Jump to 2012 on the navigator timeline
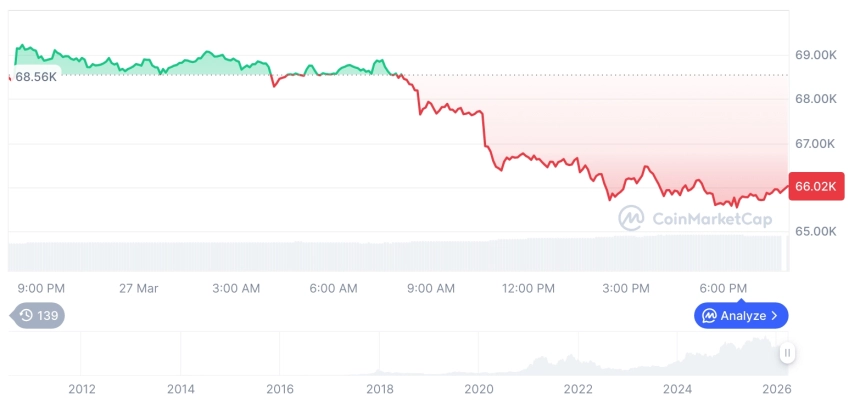The height and width of the screenshot is (401, 860). 81,389
